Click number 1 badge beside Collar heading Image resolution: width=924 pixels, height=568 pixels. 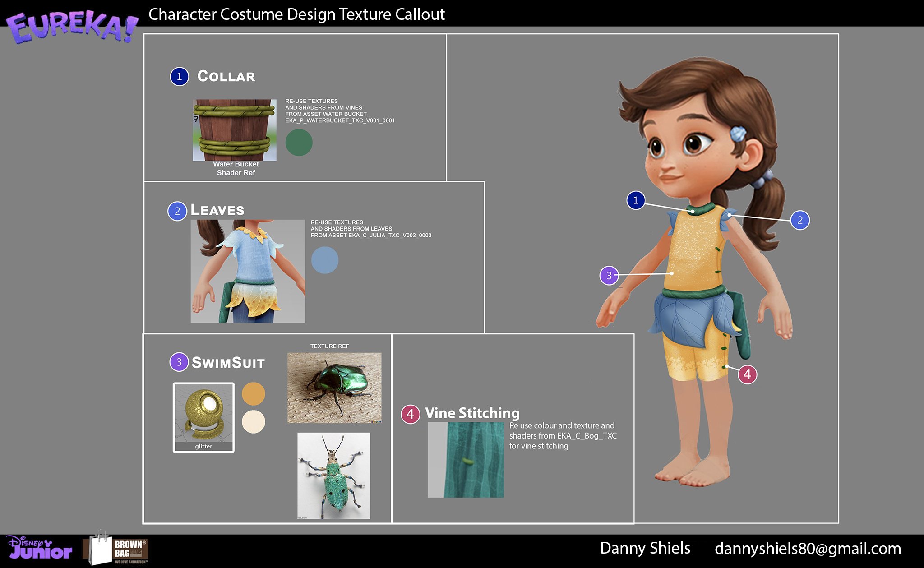pos(179,77)
